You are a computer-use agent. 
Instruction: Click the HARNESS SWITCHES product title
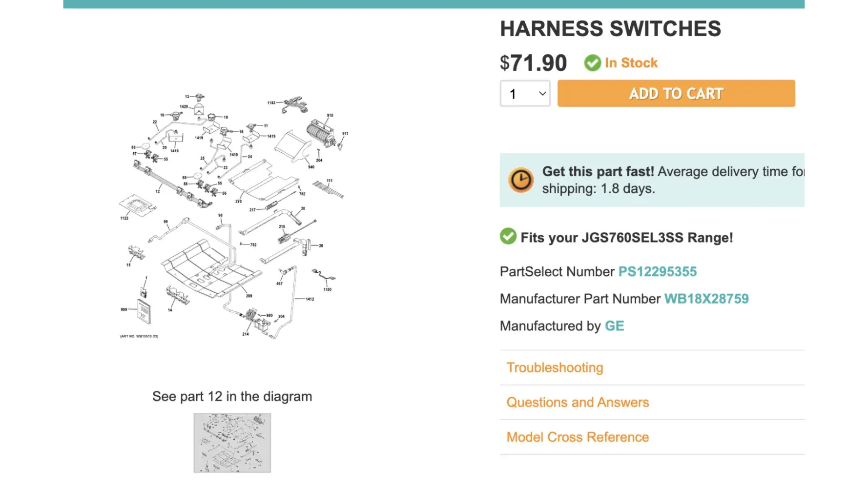point(610,29)
